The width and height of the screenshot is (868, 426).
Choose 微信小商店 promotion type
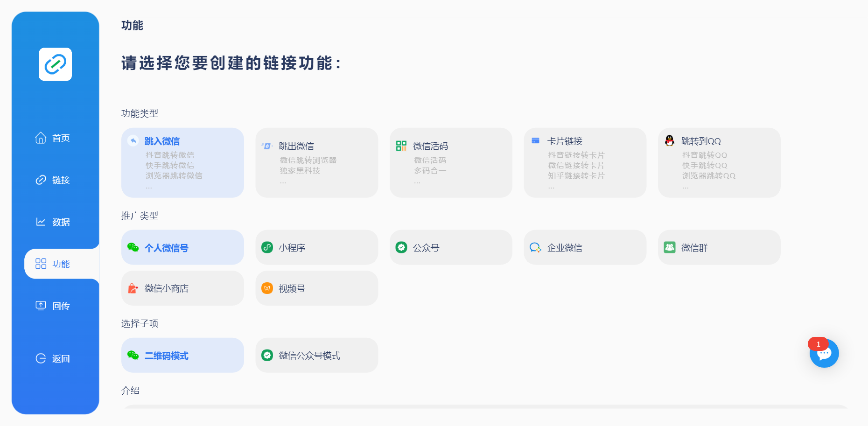[182, 288]
